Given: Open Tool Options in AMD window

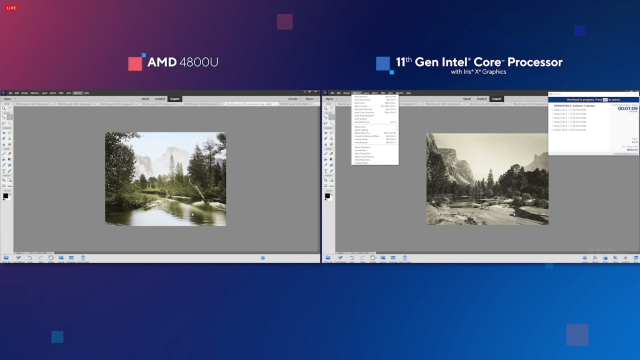Looking at the screenshot, I should 18,258.
